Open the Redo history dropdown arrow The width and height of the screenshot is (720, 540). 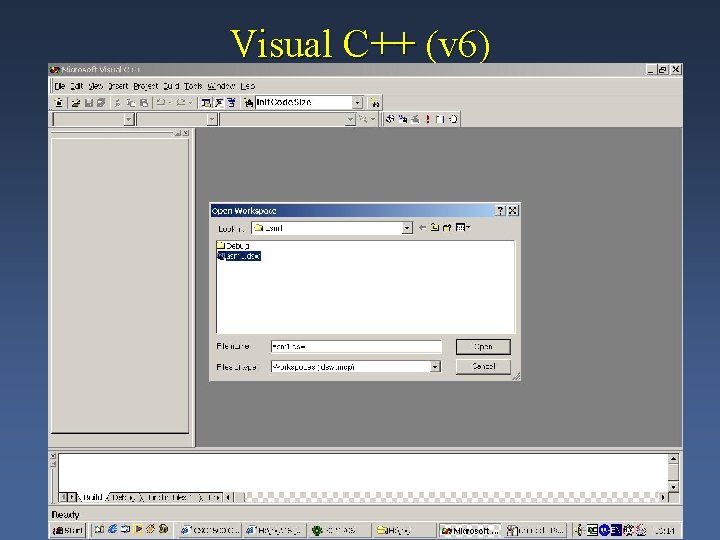(190, 103)
